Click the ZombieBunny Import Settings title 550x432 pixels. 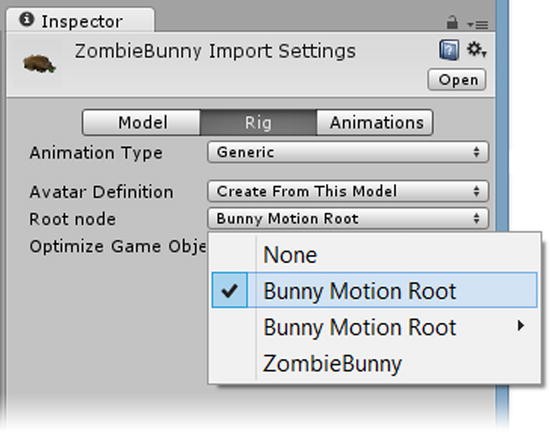215,51
